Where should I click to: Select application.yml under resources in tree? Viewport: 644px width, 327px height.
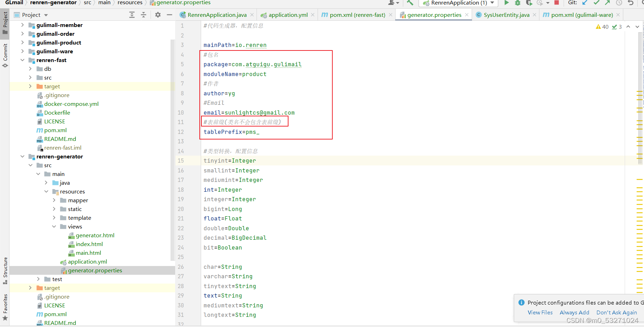[x=84, y=261]
